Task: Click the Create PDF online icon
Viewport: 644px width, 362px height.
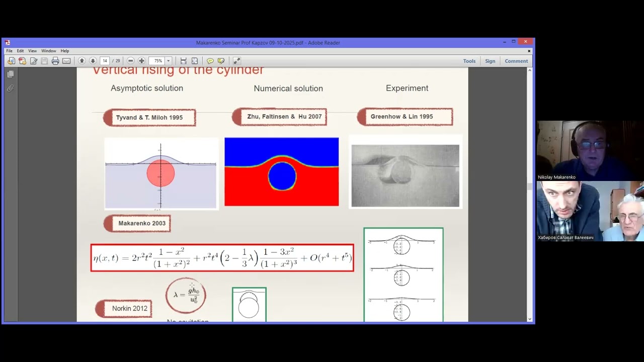Action: click(x=22, y=61)
